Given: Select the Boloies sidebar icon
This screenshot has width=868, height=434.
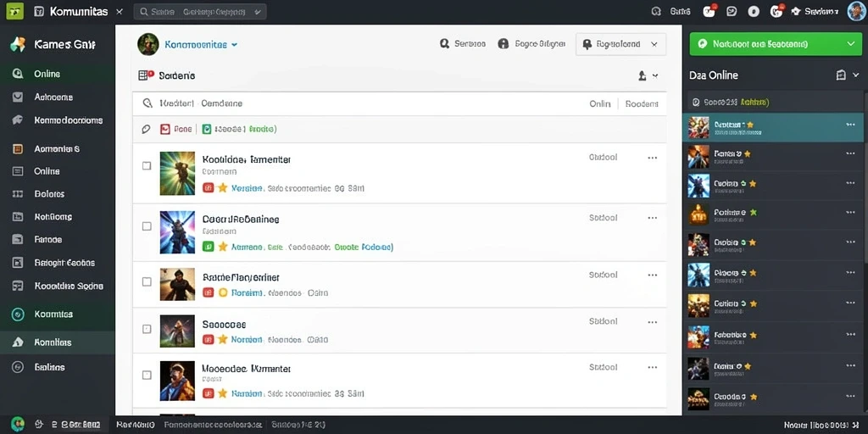Looking at the screenshot, I should (x=18, y=194).
